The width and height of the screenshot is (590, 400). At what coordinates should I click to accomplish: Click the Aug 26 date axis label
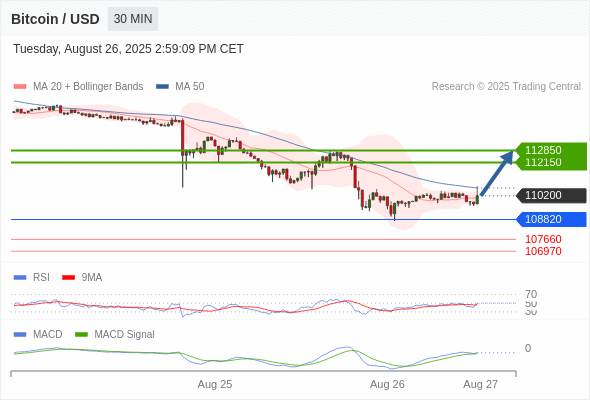click(387, 385)
